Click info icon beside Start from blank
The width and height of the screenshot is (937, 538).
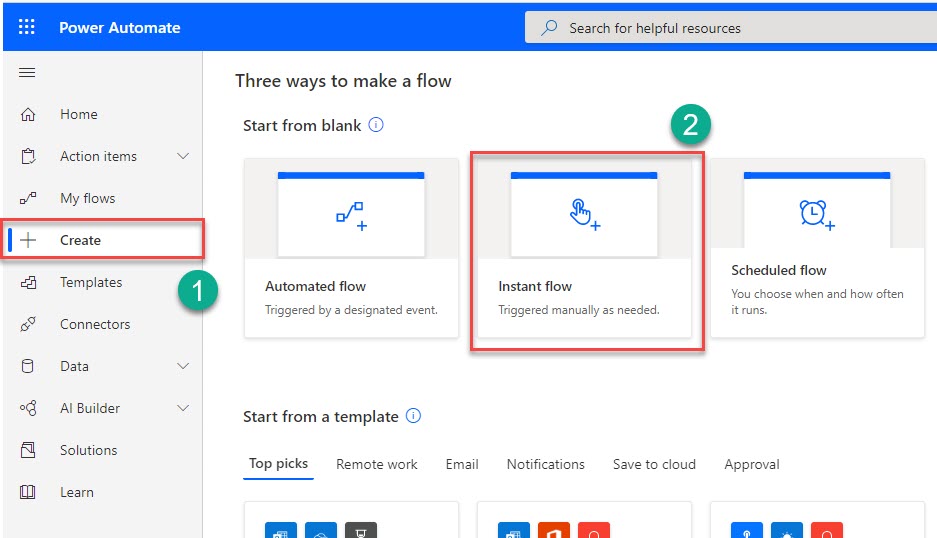click(x=376, y=125)
